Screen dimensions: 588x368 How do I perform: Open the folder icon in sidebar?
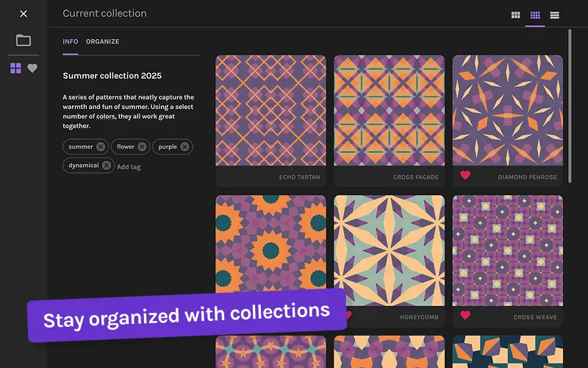point(24,40)
